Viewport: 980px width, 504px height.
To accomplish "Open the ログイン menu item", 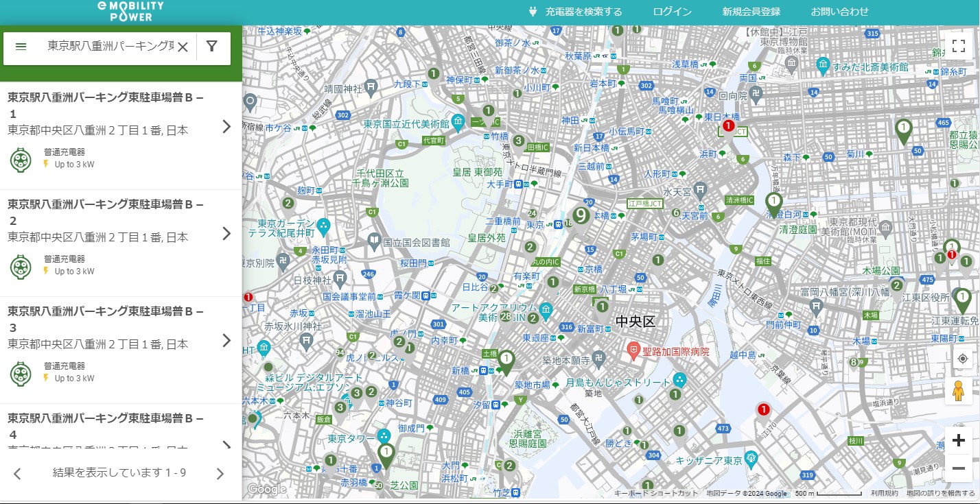I will coord(672,12).
